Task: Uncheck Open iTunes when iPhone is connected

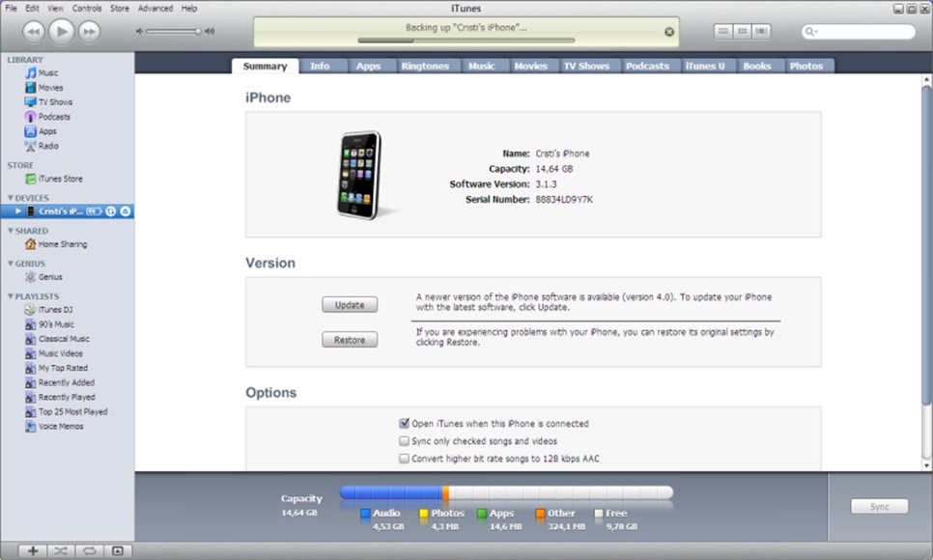Action: [x=404, y=423]
